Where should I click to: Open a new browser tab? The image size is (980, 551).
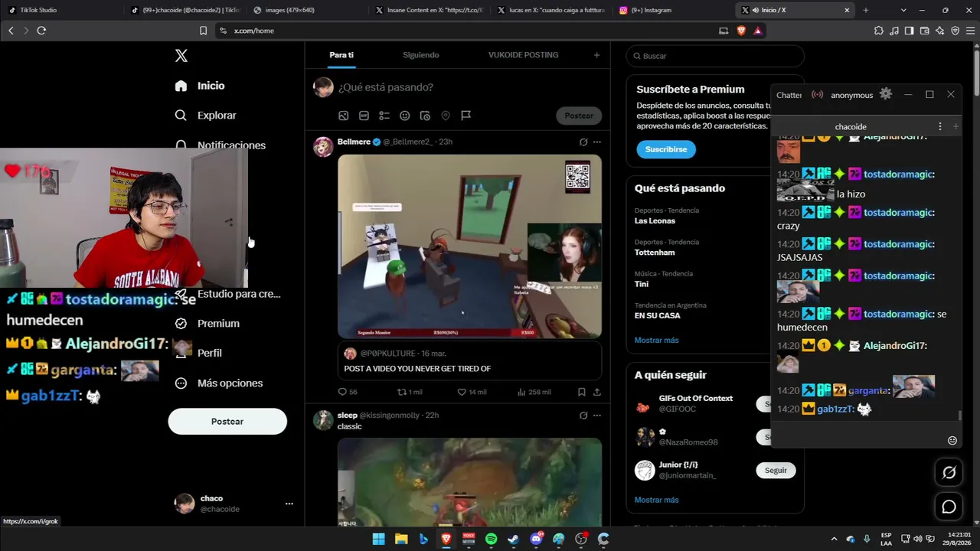[866, 10]
